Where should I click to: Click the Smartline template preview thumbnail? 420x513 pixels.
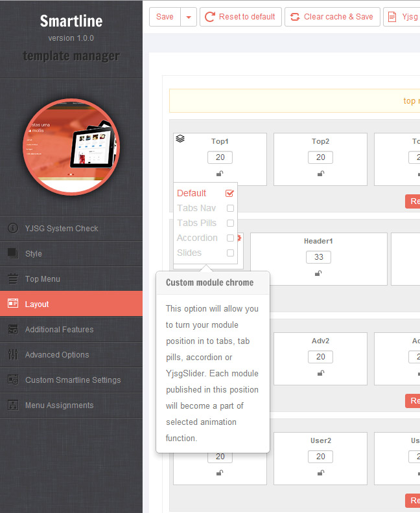[x=71, y=147]
